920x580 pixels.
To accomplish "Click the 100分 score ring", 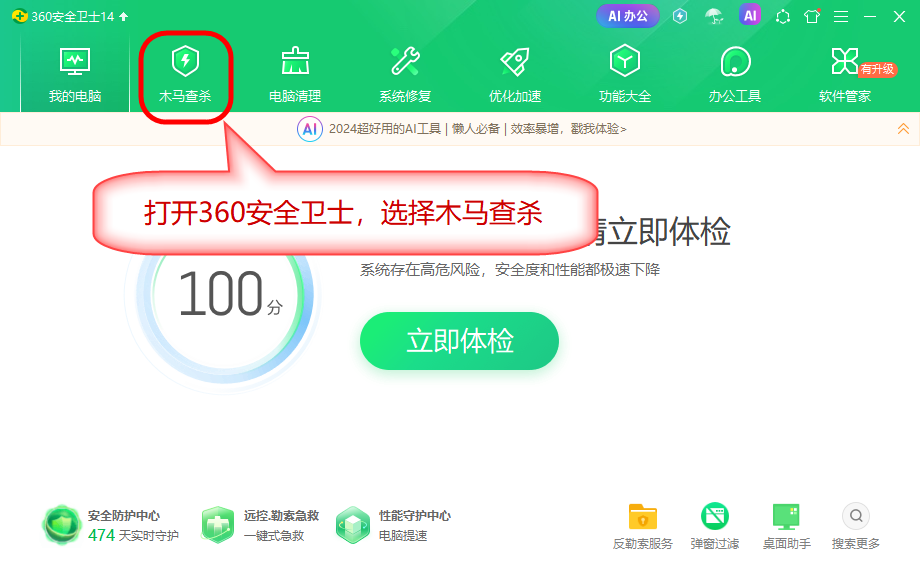I will tap(224, 293).
